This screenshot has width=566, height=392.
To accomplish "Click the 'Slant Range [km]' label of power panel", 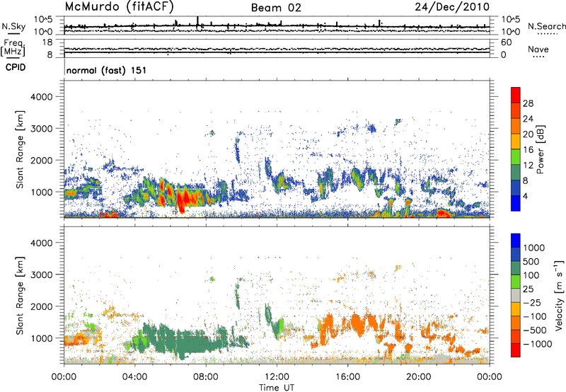I will 20,149.
